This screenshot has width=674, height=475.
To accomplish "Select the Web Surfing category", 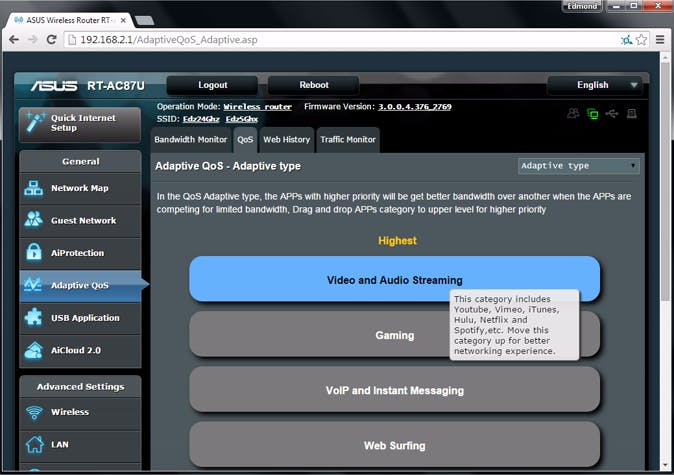I will tap(395, 445).
